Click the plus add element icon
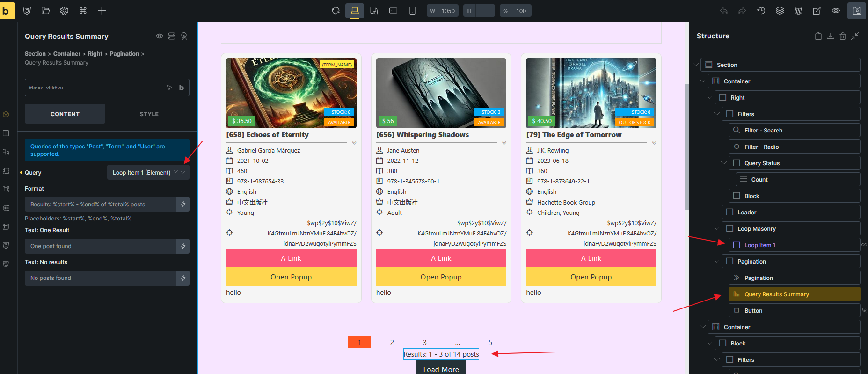This screenshot has width=868, height=374. point(102,11)
